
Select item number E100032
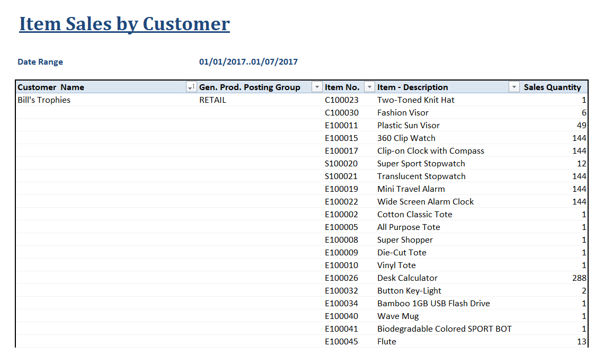click(341, 290)
